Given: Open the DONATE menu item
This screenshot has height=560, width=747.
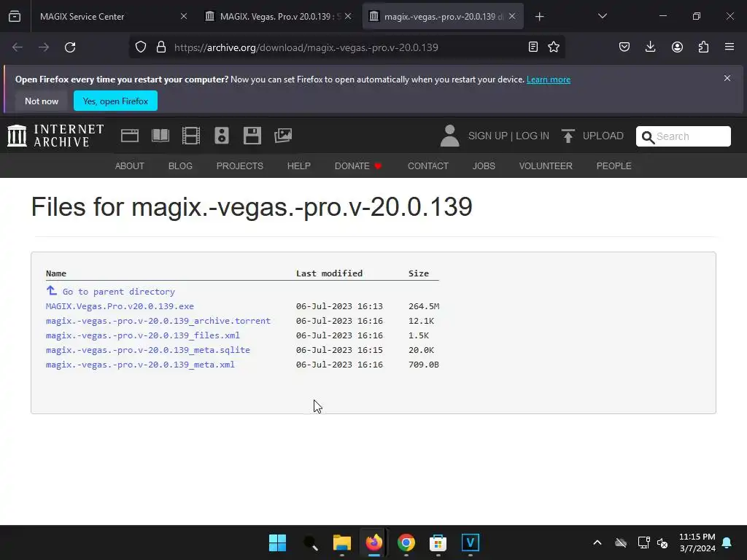Looking at the screenshot, I should click(358, 166).
